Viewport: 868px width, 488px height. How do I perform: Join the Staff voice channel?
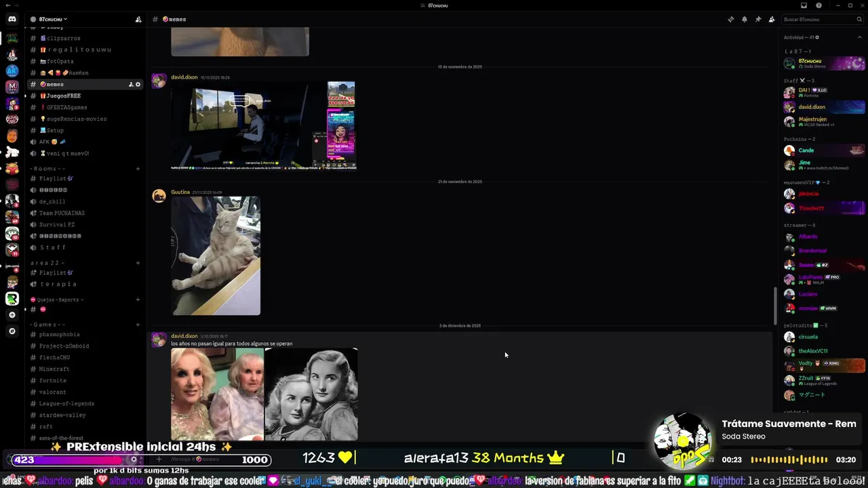coord(85,247)
